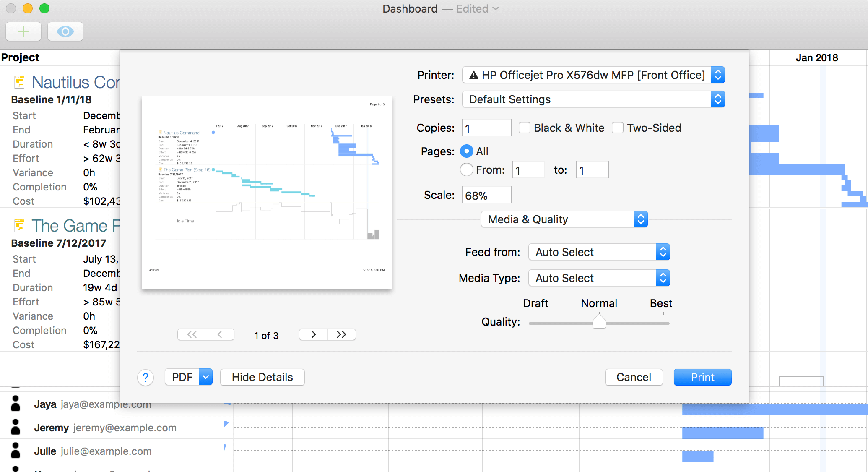868x472 pixels.
Task: Open the Media Type dropdown
Action: [599, 278]
